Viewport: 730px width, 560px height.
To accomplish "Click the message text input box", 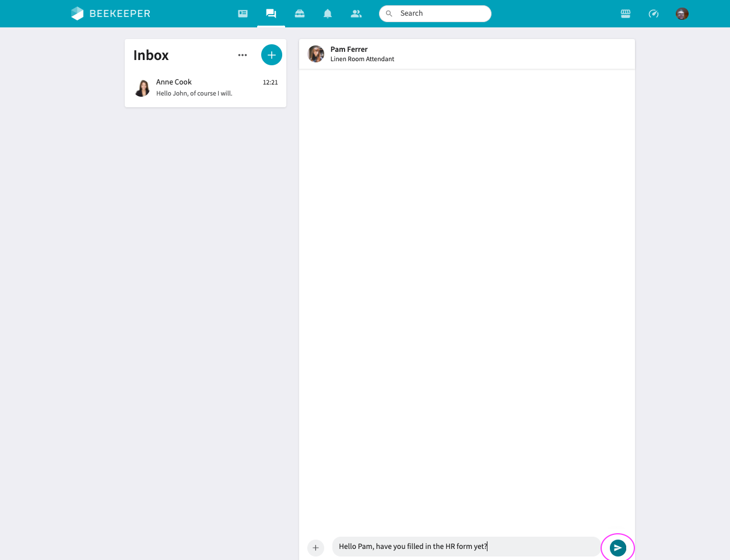I will click(x=465, y=547).
